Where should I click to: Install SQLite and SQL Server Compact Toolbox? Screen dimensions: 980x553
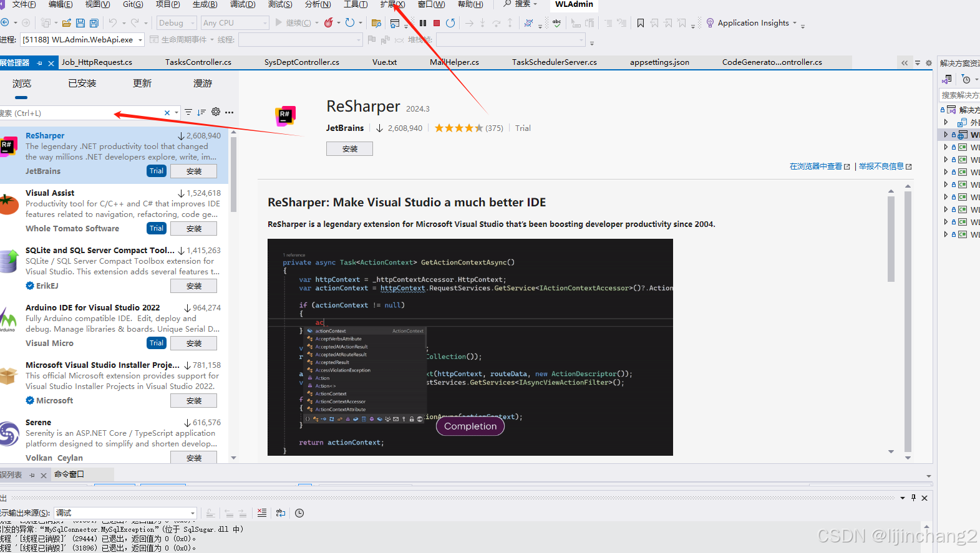pos(193,286)
